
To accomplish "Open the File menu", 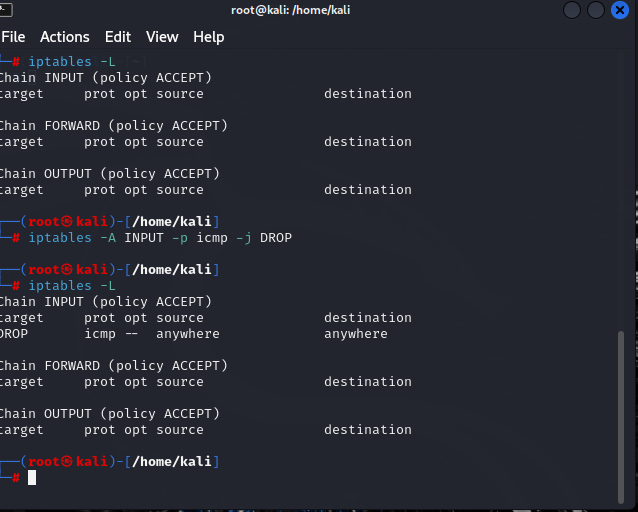I will click(x=13, y=37).
